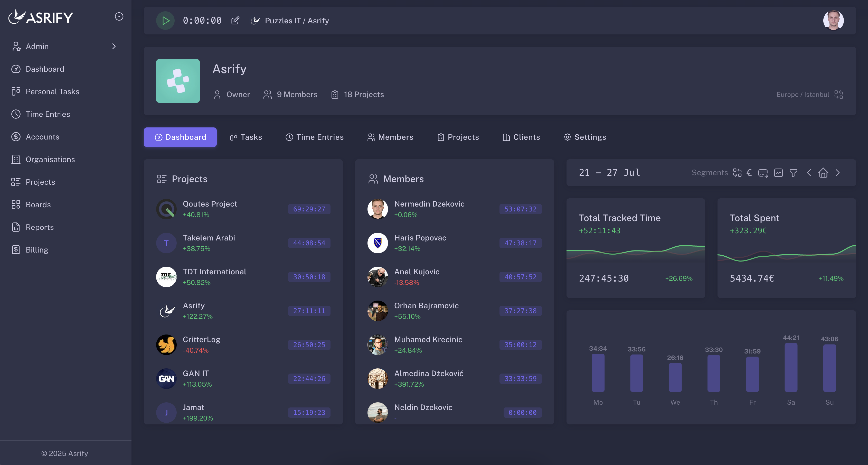
Task: Click Haris Popovac's time 47:38:17
Action: pos(520,243)
